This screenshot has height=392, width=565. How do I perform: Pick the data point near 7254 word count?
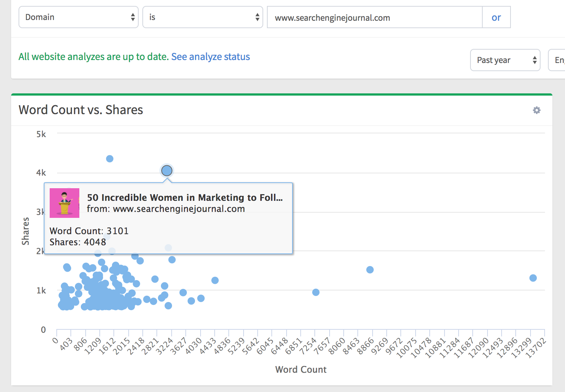point(316,292)
